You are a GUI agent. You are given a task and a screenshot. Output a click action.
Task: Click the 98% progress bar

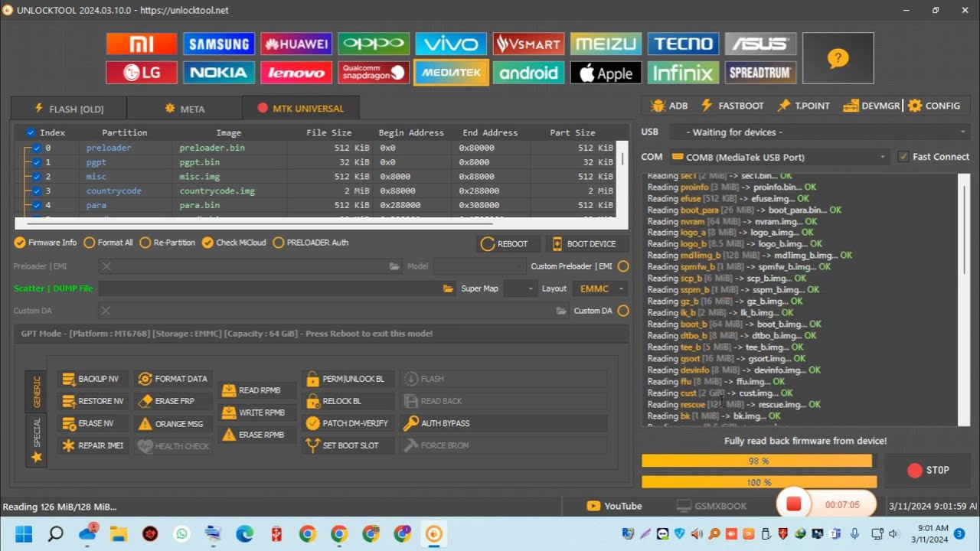pyautogui.click(x=758, y=461)
